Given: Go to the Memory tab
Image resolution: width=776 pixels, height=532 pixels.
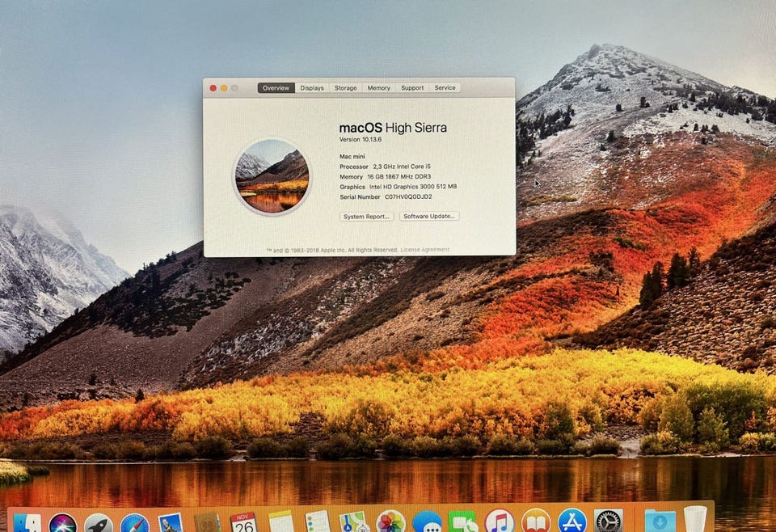Looking at the screenshot, I should tap(378, 87).
